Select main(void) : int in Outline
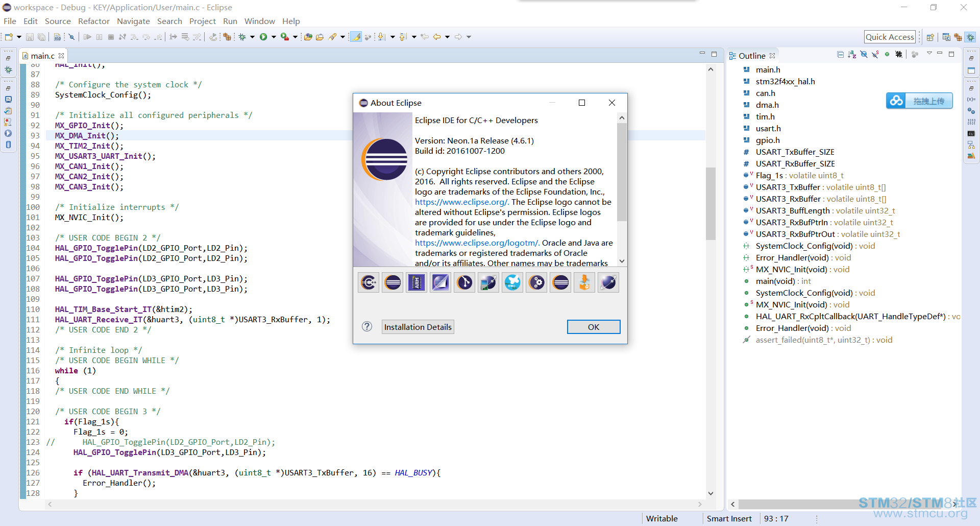 click(783, 281)
